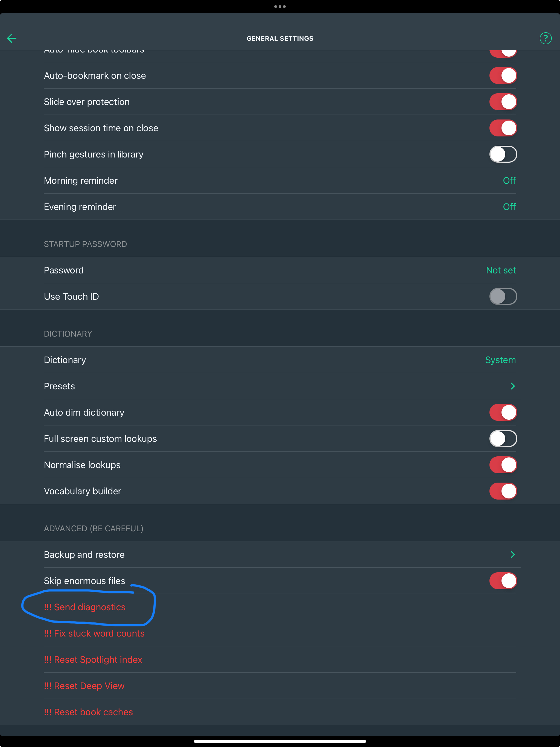
Task: Enable Full screen custom lookups
Action: point(503,439)
